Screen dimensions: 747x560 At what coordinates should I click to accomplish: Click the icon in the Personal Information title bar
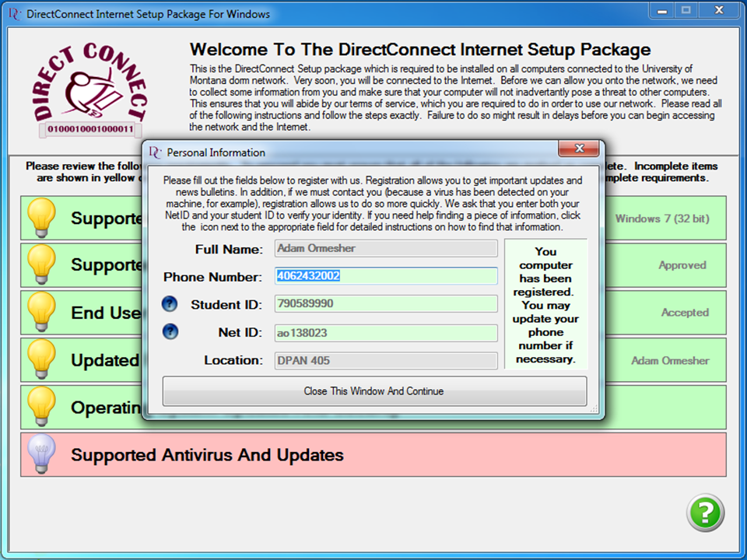[x=155, y=152]
